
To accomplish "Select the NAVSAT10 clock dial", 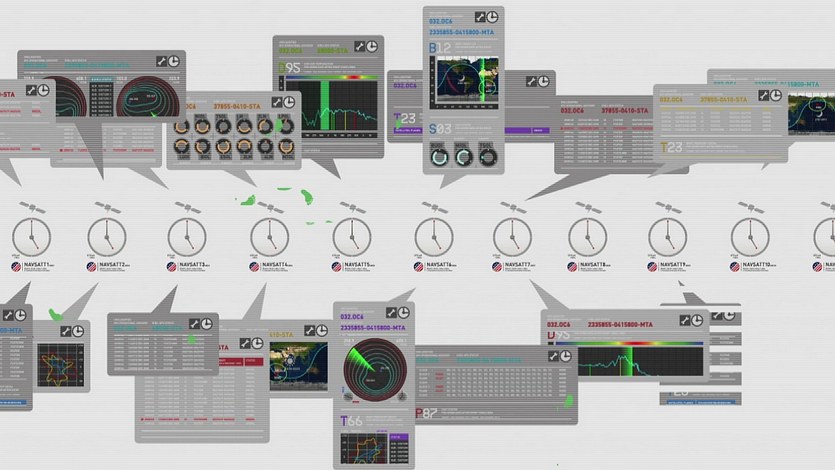I will (x=749, y=237).
